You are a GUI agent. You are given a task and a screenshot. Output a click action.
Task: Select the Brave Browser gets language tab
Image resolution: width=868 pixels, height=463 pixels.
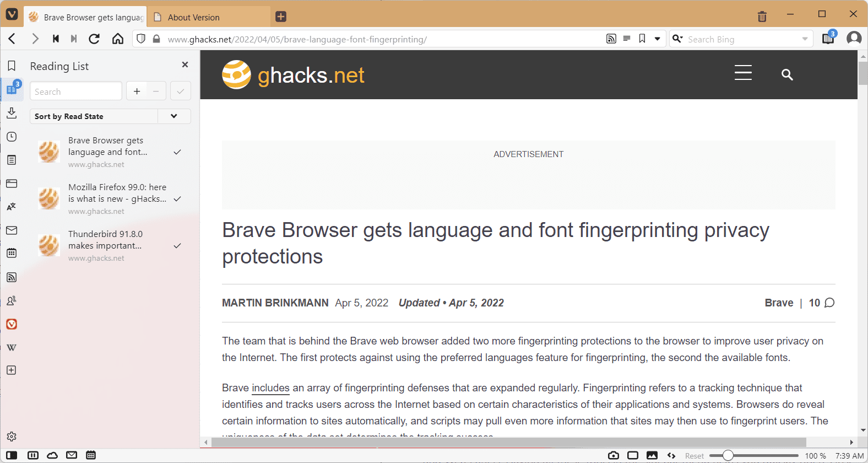(85, 17)
